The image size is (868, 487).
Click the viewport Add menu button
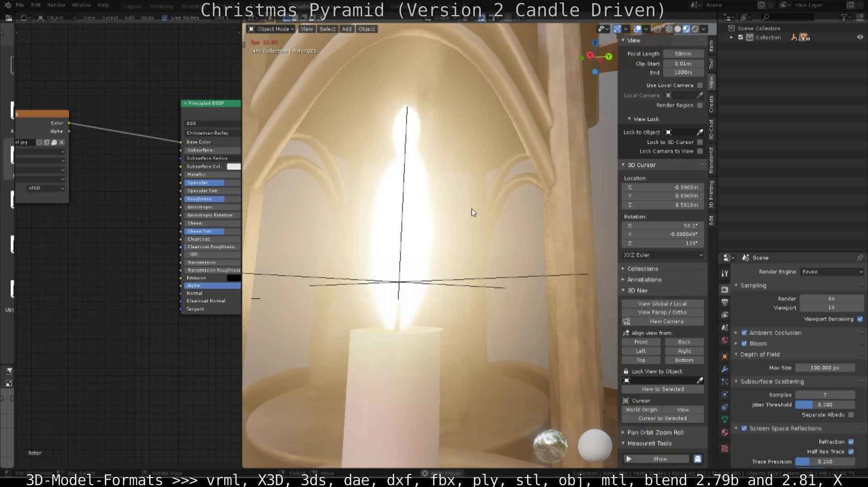click(x=347, y=29)
